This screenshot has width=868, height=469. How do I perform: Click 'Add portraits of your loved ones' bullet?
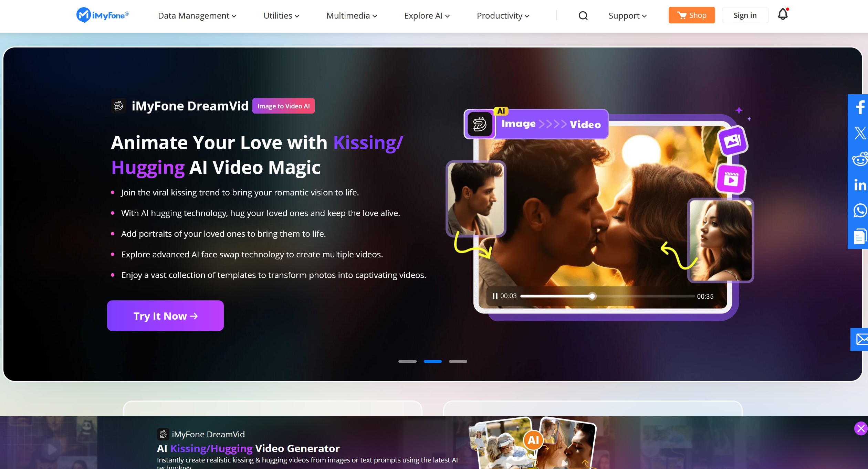pos(223,234)
